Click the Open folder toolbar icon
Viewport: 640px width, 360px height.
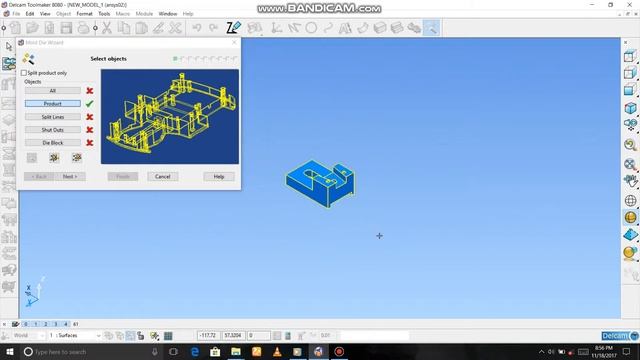pyautogui.click(x=32, y=28)
